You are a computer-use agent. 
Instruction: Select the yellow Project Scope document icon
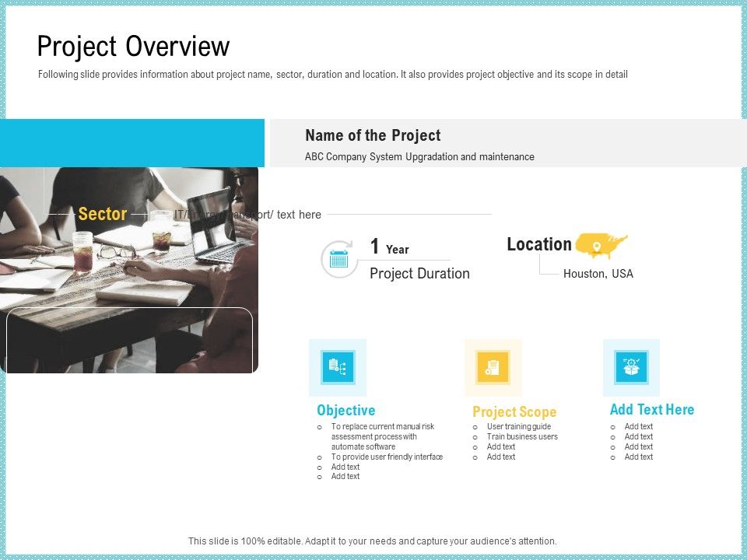tap(493, 367)
